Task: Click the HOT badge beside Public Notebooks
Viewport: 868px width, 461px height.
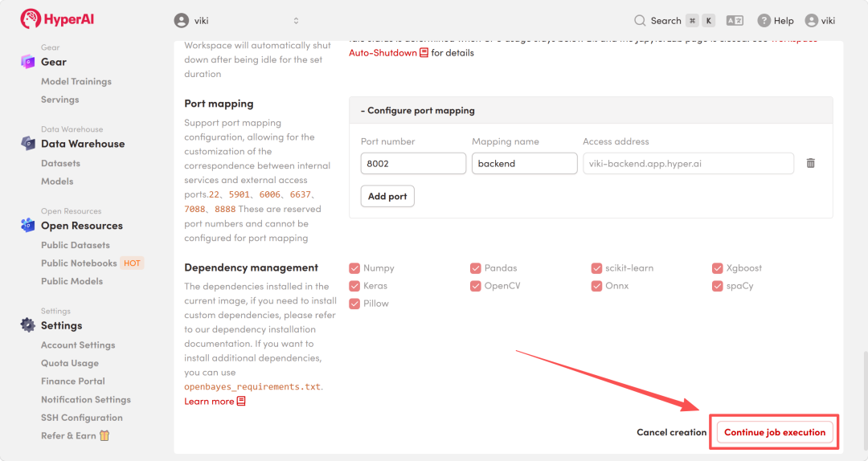Action: (x=132, y=263)
